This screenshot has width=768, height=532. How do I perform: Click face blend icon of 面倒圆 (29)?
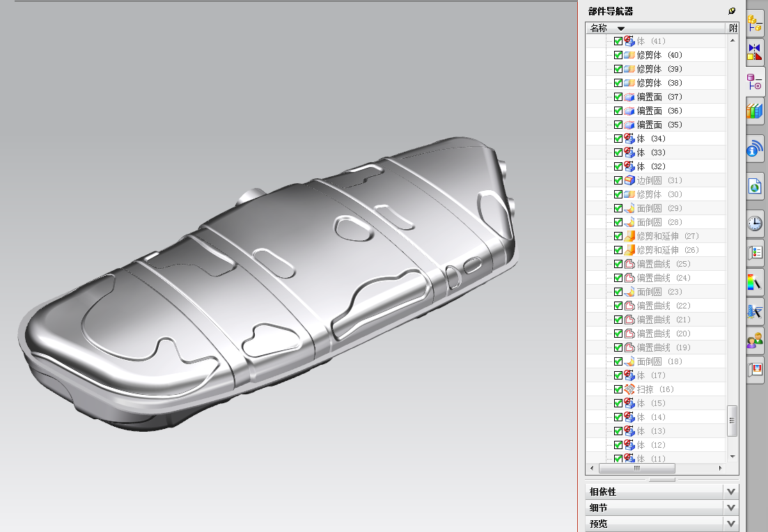(629, 208)
